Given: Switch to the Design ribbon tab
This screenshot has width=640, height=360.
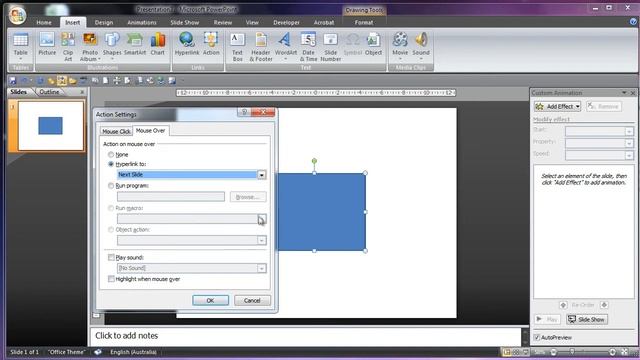Looking at the screenshot, I should coord(104,22).
